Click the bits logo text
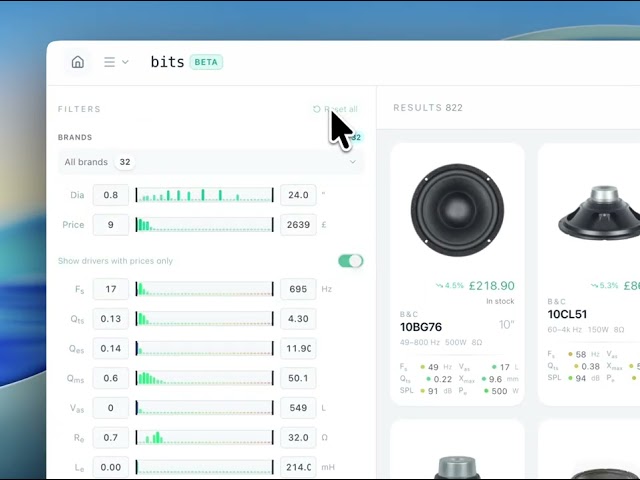Image resolution: width=640 pixels, height=480 pixels. click(x=167, y=62)
